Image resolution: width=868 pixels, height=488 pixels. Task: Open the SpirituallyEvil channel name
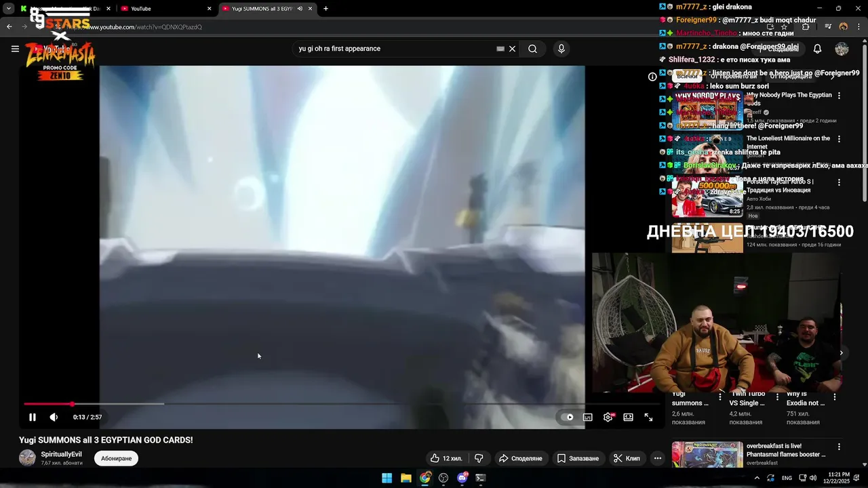click(x=61, y=454)
